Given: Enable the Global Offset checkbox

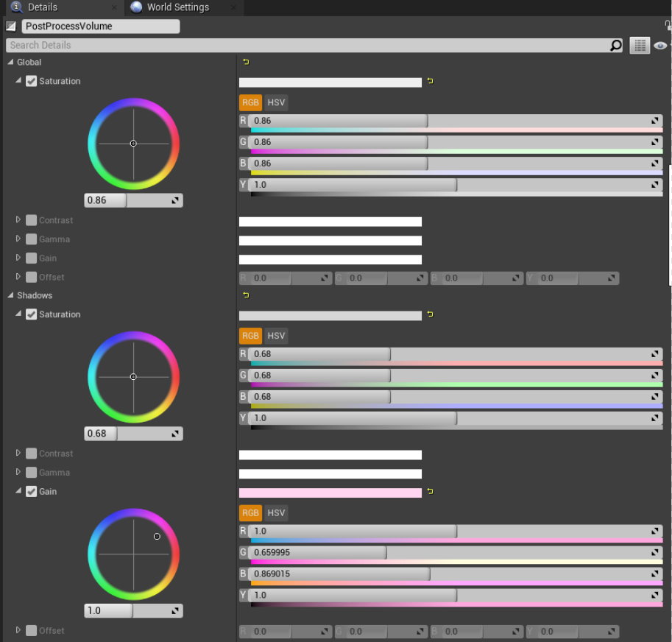Looking at the screenshot, I should click(32, 277).
